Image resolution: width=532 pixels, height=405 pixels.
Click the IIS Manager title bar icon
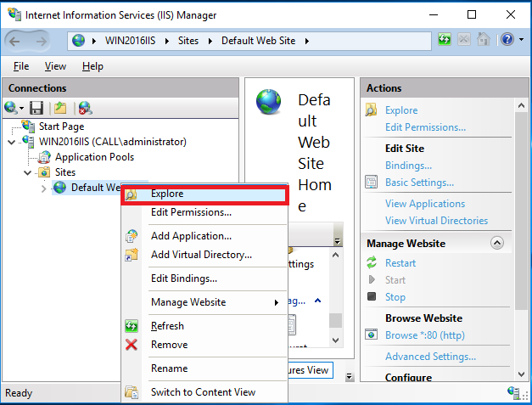point(14,14)
